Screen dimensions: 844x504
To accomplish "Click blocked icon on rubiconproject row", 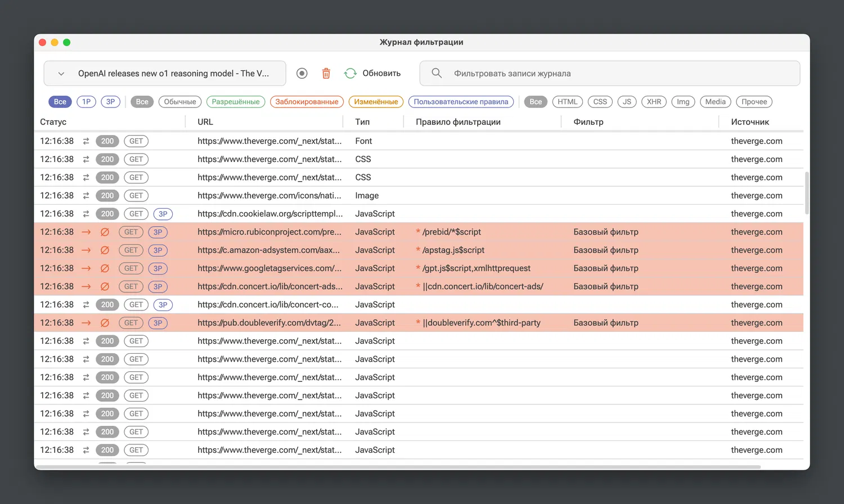I will [x=105, y=232].
